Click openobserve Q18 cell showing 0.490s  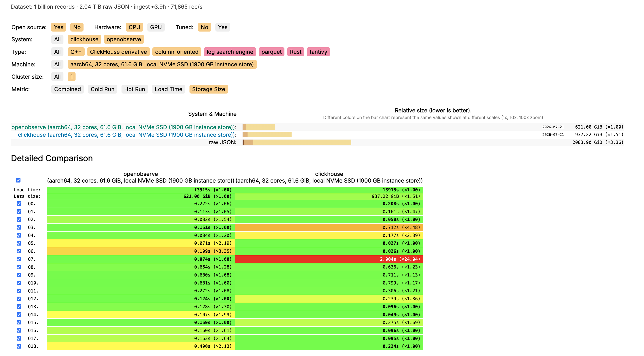141,346
